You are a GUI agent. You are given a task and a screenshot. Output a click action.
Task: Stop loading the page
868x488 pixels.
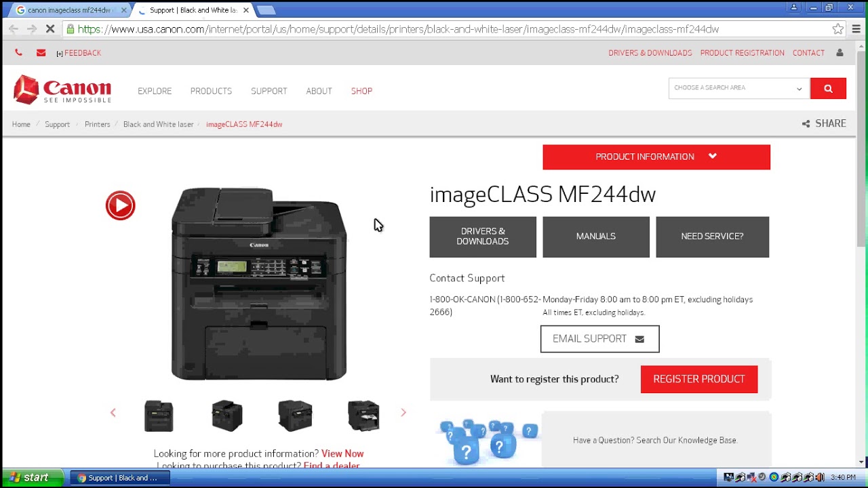[x=50, y=29]
